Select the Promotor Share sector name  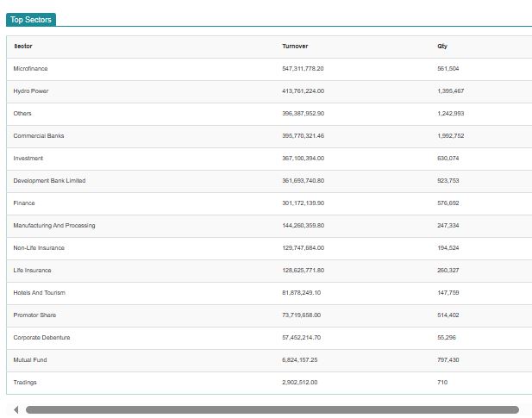34,315
